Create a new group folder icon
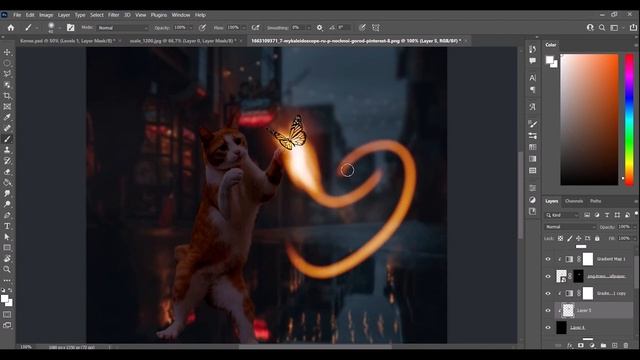The image size is (640, 360). pos(603,345)
